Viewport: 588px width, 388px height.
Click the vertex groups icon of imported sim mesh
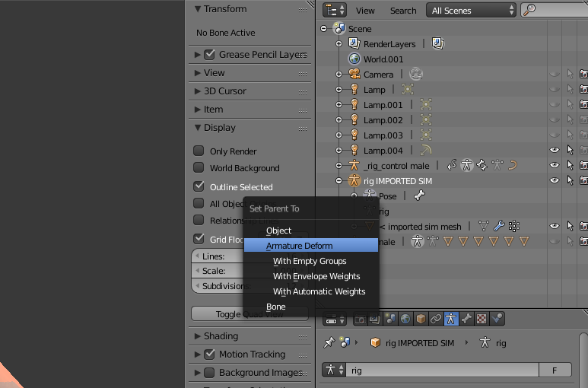(514, 226)
